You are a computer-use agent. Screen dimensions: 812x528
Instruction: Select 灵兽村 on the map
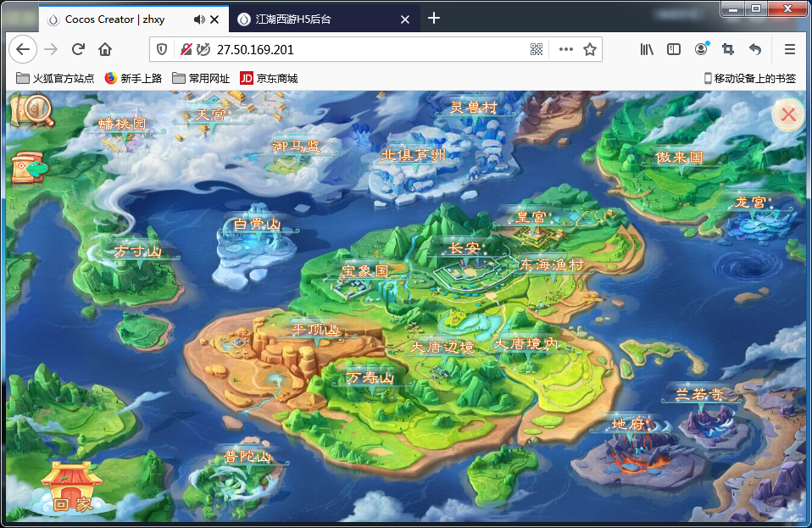(473, 107)
